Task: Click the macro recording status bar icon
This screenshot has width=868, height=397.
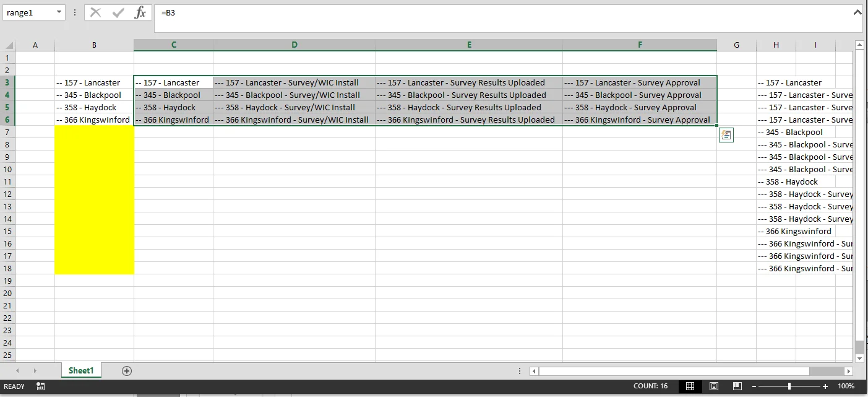Action: coord(41,386)
